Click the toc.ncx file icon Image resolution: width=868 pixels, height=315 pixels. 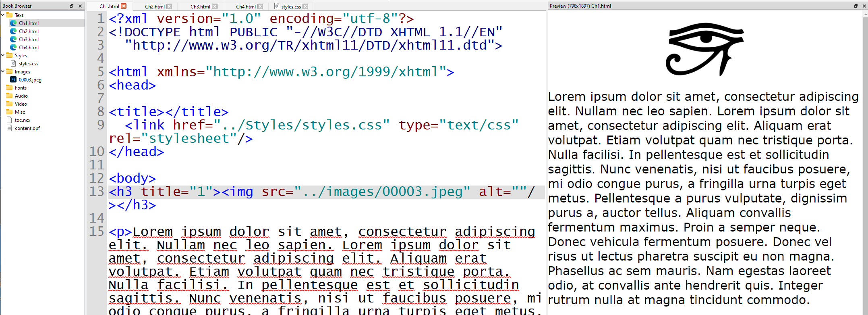pyautogui.click(x=9, y=120)
